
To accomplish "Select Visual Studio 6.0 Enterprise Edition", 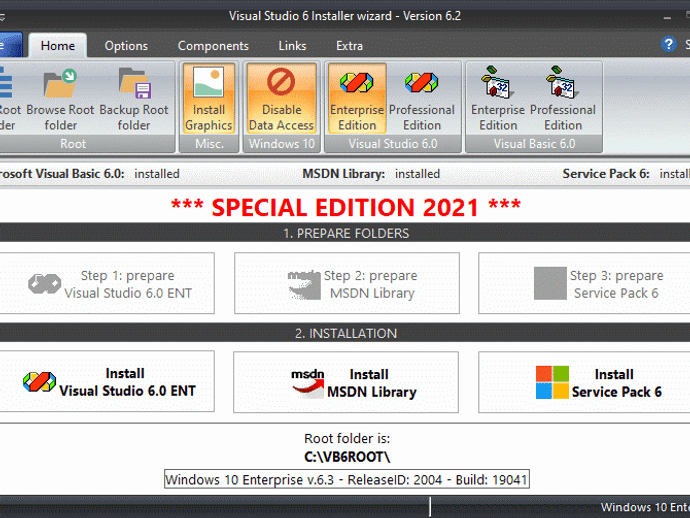I will [357, 99].
